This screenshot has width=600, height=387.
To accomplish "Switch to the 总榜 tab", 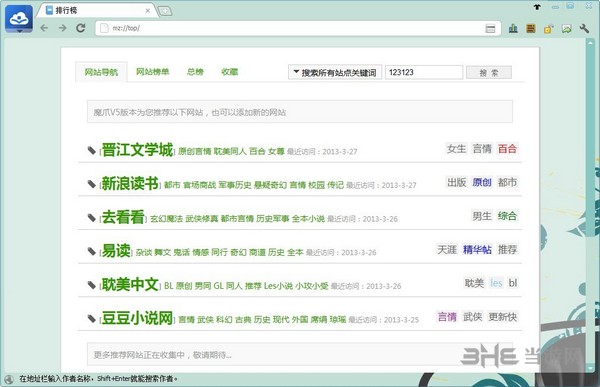I will [x=195, y=72].
